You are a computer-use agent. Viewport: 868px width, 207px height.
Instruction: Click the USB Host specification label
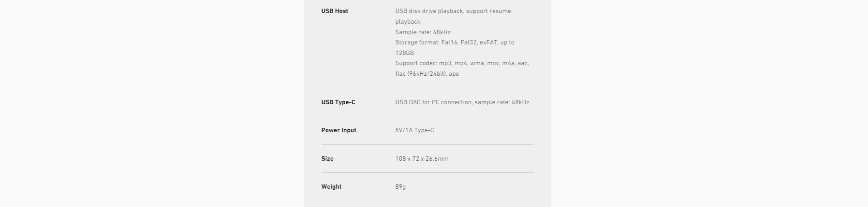(335, 11)
